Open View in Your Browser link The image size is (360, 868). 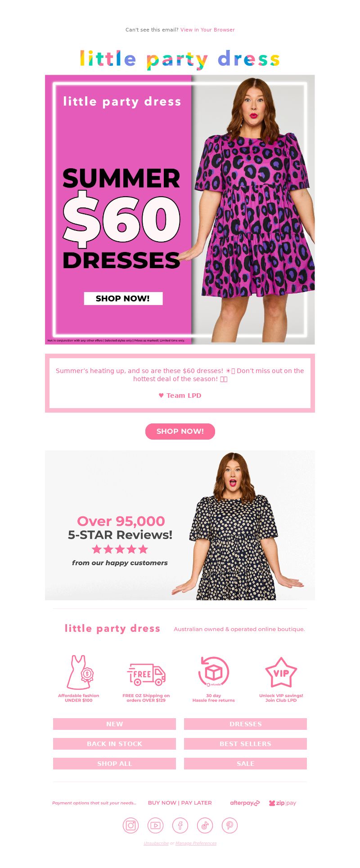coord(207,30)
